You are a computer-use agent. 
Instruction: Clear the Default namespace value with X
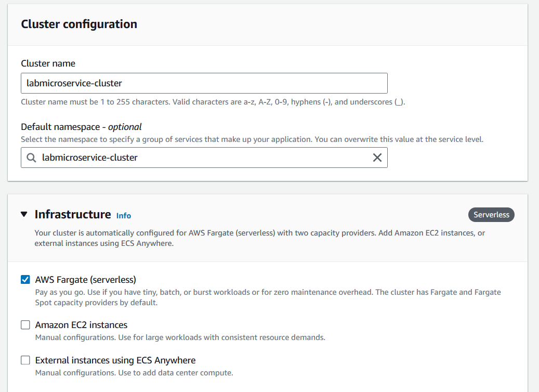(377, 158)
